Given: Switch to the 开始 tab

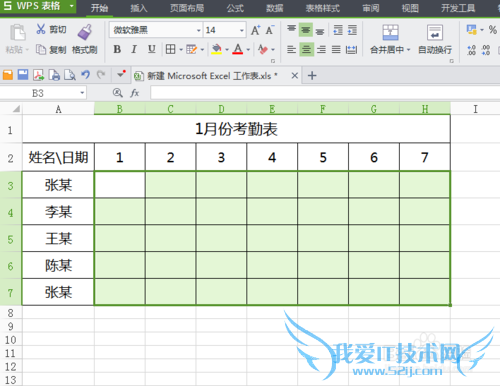Looking at the screenshot, I should pos(99,8).
